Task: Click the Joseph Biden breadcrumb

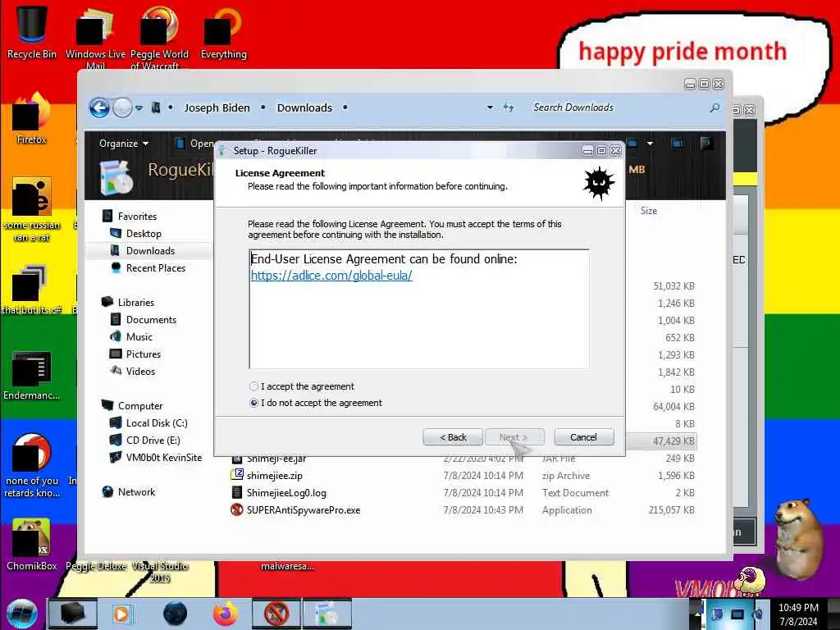Action: (217, 107)
